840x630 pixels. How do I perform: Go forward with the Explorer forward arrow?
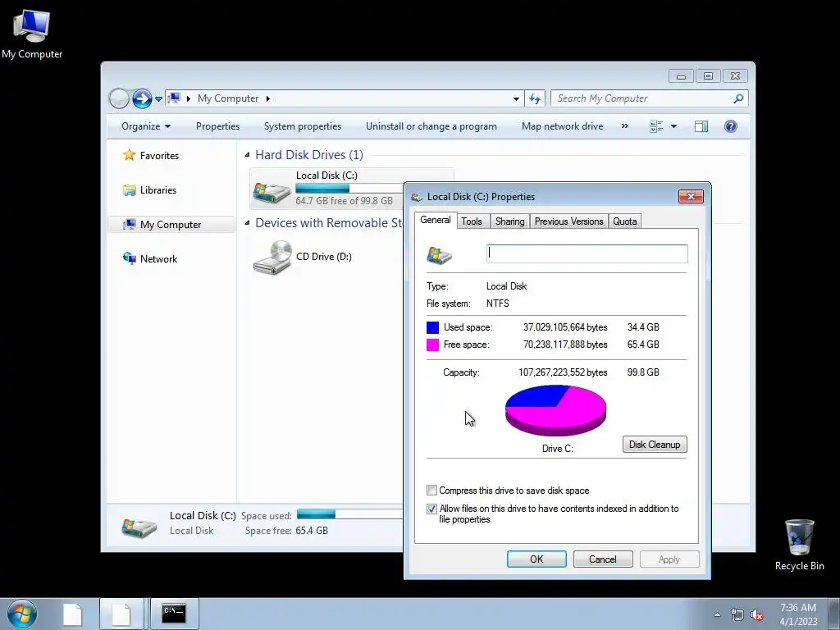(142, 98)
